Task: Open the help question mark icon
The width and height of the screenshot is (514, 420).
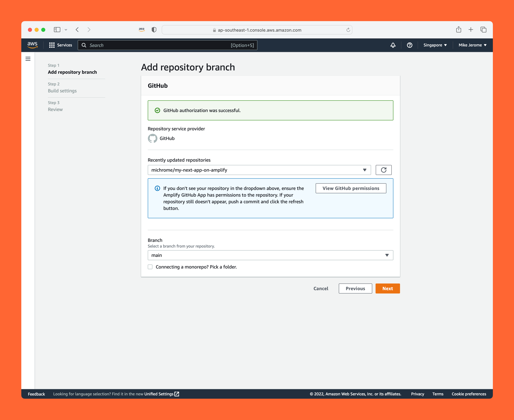Action: pos(409,45)
